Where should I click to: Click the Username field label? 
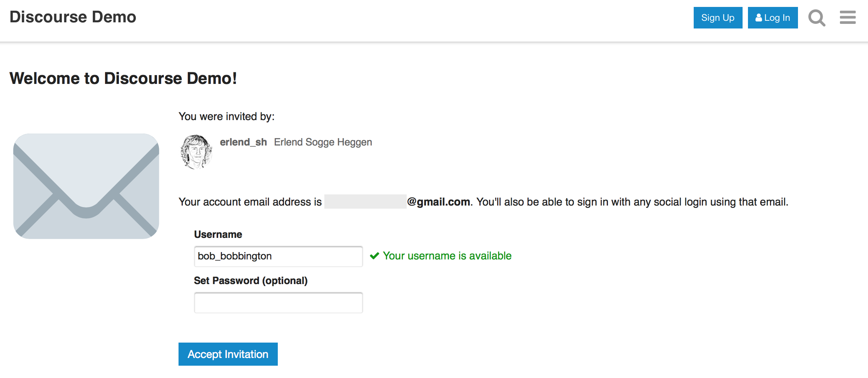[x=218, y=234]
